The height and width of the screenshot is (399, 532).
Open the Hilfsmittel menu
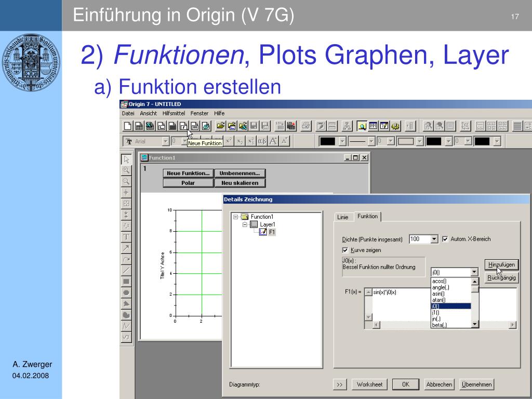coord(174,113)
